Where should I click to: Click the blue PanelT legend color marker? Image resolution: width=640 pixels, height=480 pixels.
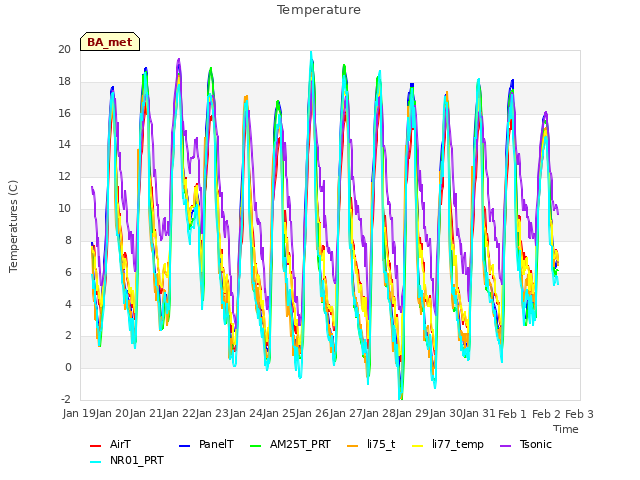pos(184,446)
